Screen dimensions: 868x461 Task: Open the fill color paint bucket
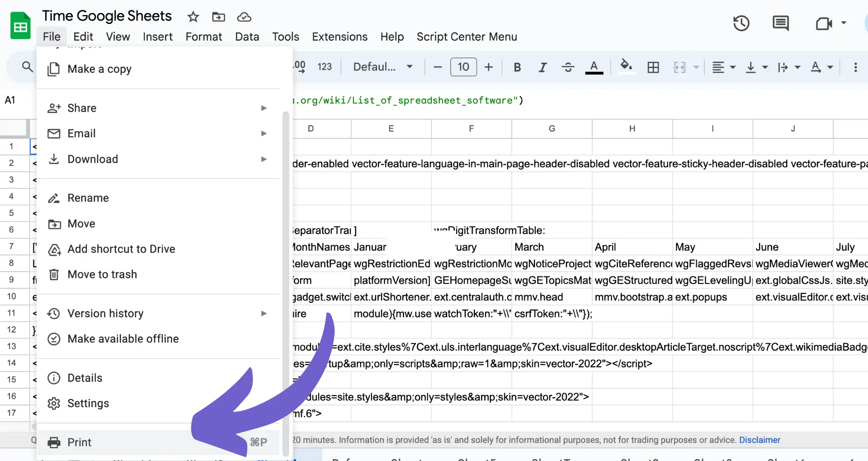point(626,67)
